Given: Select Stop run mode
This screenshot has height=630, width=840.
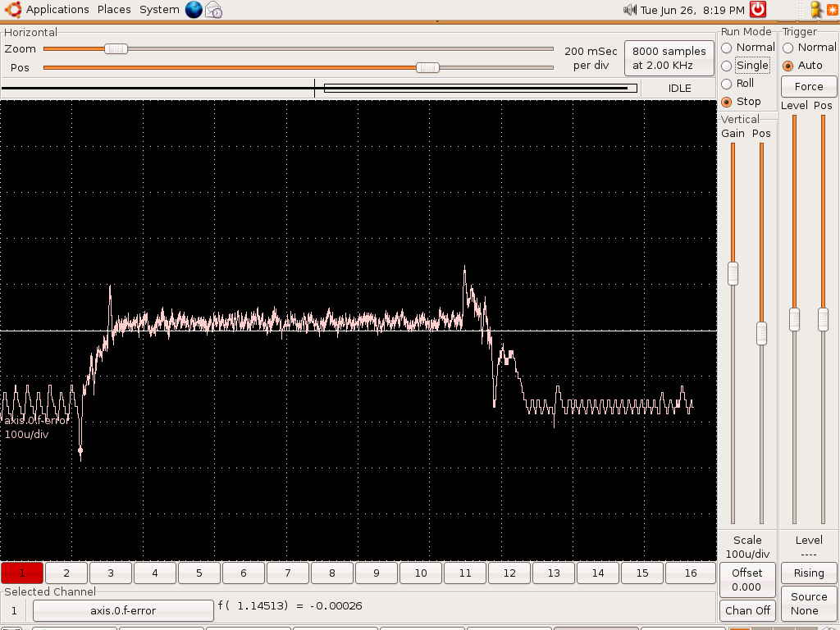Looking at the screenshot, I should [x=741, y=101].
